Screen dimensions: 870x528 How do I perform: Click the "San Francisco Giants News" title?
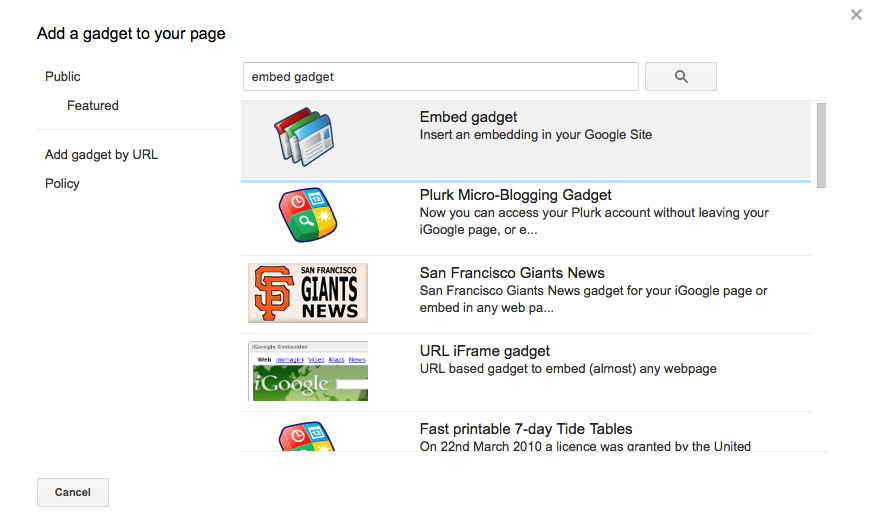pyautogui.click(x=512, y=273)
